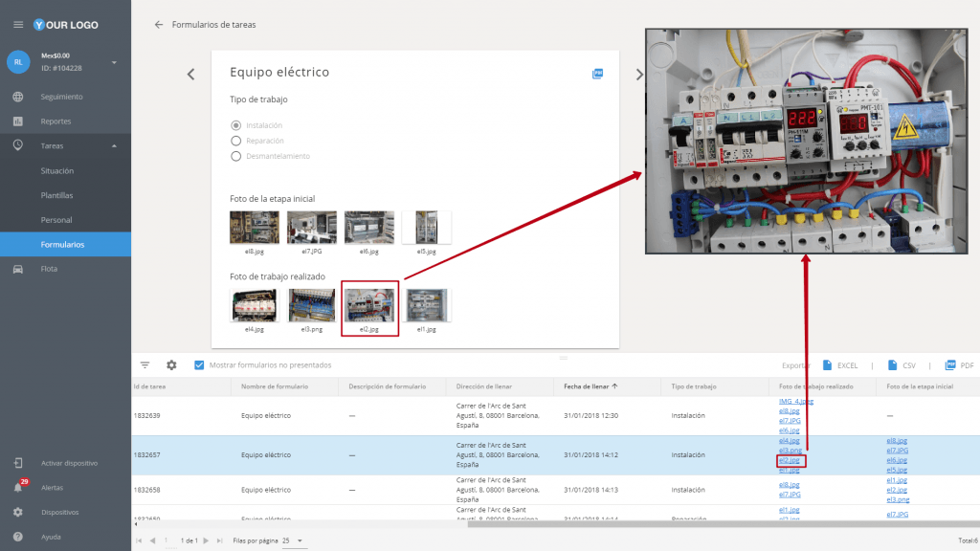This screenshot has height=551, width=980.
Task: Go back with the Formularios de tareas arrow
Action: (159, 24)
